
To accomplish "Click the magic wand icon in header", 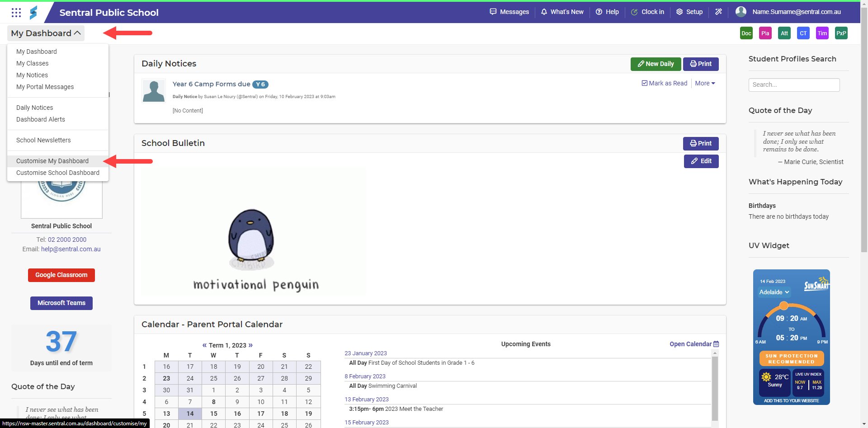I will click(x=718, y=12).
